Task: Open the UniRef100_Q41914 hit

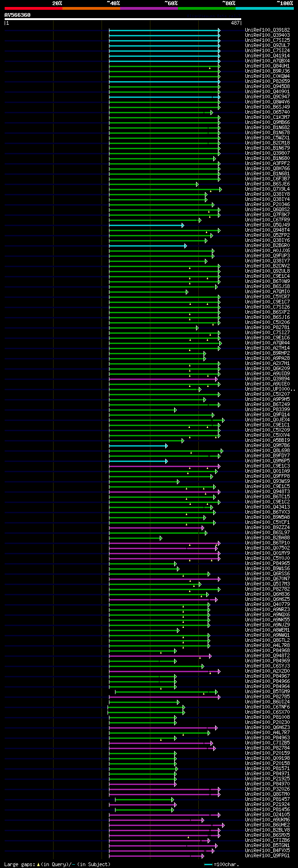Action: (267, 55)
